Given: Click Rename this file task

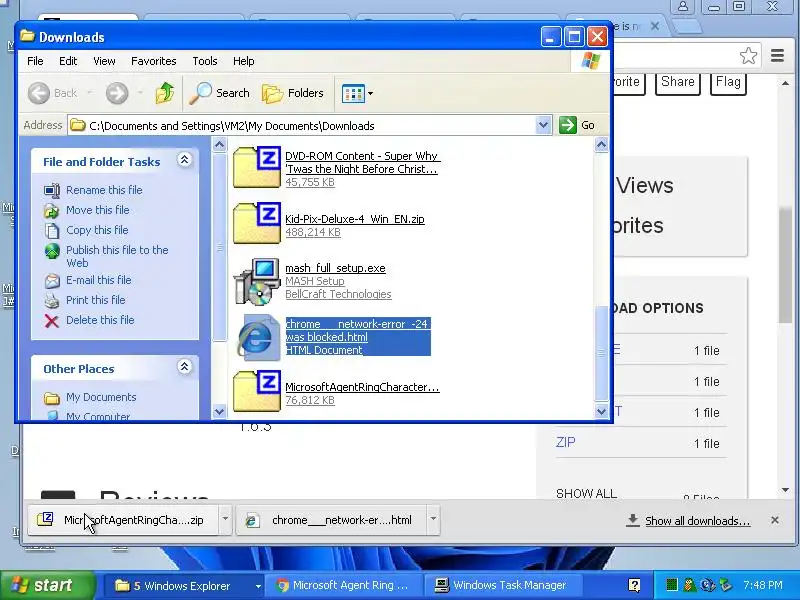Looking at the screenshot, I should point(104,190).
